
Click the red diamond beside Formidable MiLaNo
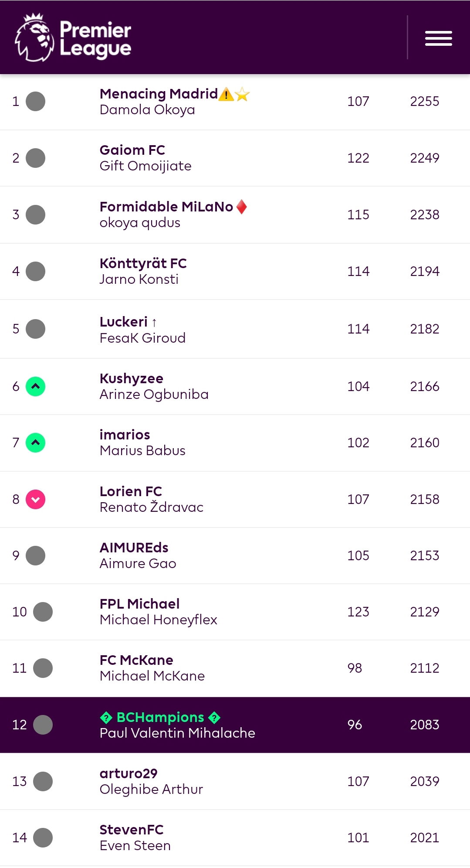pyautogui.click(x=241, y=207)
